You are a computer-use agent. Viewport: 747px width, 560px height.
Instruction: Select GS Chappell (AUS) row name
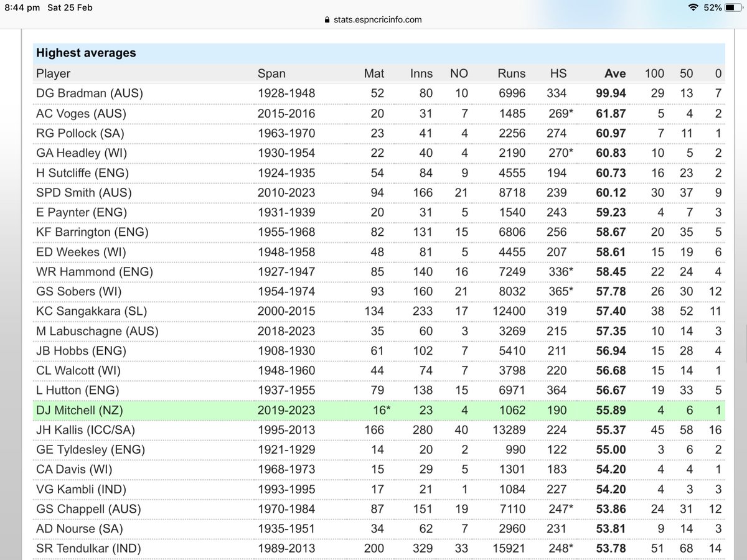coord(90,509)
